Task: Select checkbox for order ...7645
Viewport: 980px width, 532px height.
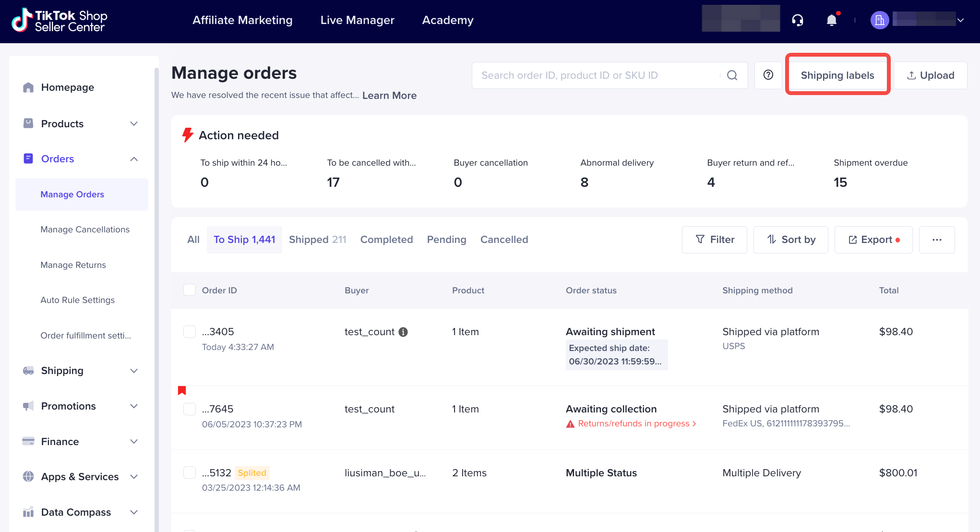Action: (x=190, y=409)
